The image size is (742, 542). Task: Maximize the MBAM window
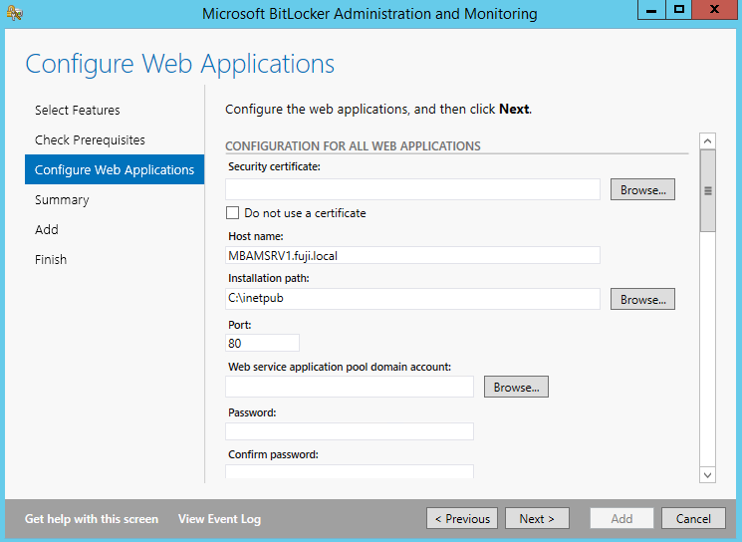(679, 10)
